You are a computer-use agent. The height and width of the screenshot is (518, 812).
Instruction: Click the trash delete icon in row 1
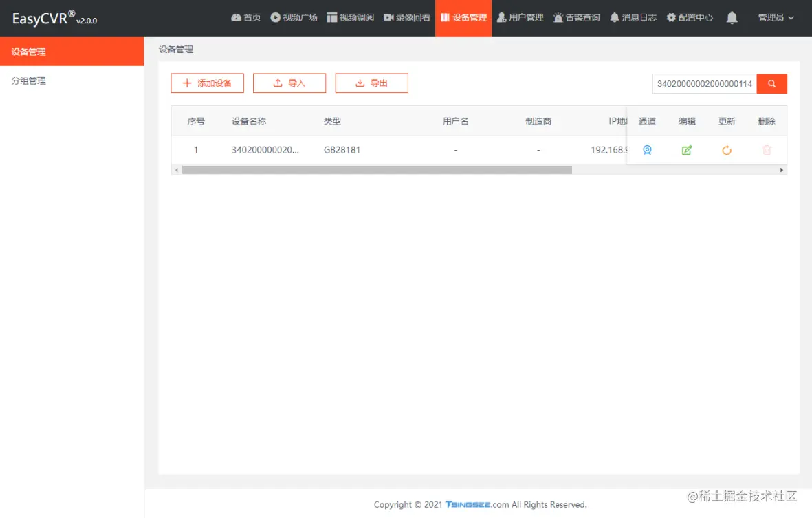coord(767,150)
